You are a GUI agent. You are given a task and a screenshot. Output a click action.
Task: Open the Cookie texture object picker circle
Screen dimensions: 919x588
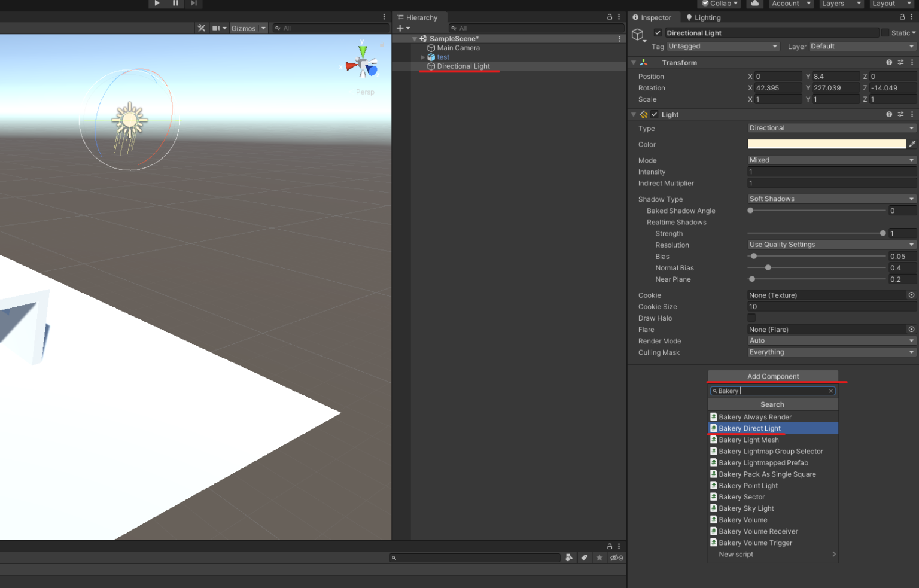point(911,295)
